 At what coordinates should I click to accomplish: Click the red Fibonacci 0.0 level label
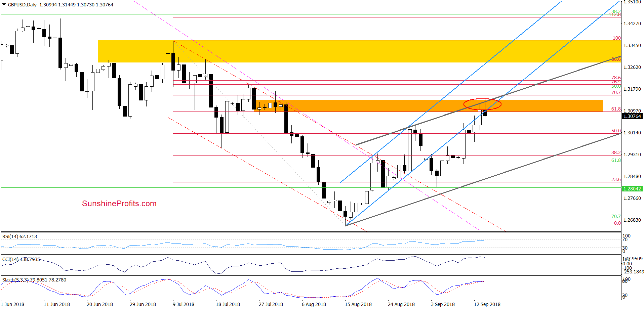[x=617, y=223]
